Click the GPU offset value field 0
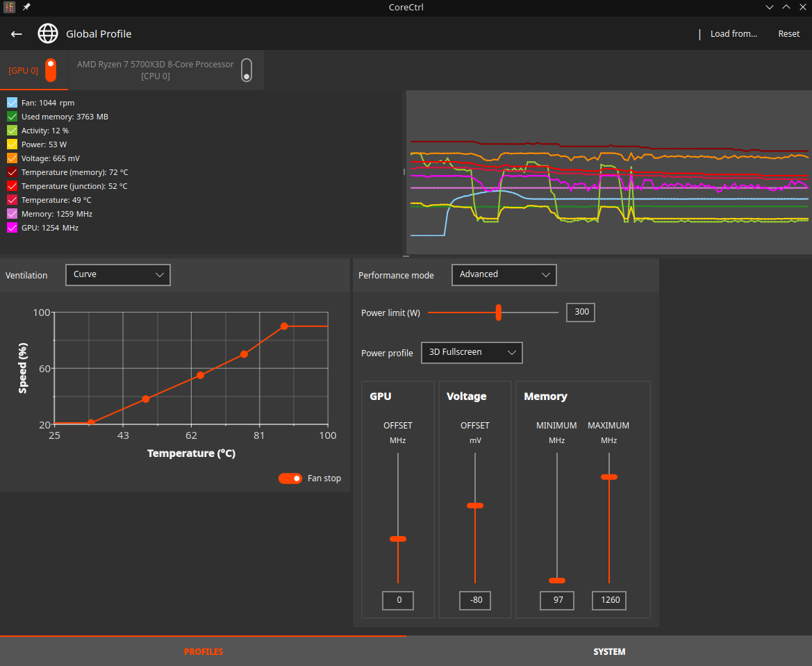Image resolution: width=812 pixels, height=666 pixels. point(398,600)
